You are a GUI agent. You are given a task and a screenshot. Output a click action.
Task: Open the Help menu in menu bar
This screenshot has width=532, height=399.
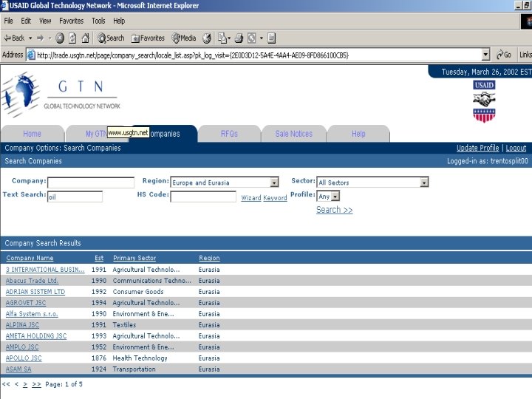point(119,21)
